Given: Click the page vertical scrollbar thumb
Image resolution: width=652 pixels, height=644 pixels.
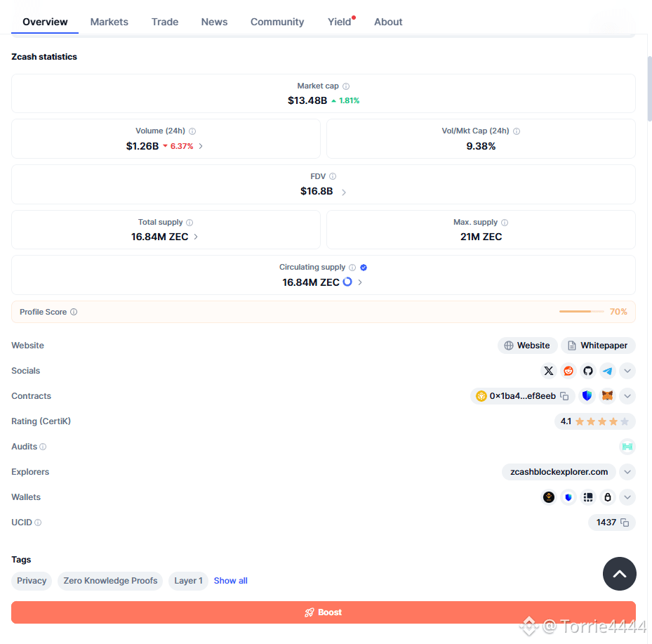Looking at the screenshot, I should point(649,88).
